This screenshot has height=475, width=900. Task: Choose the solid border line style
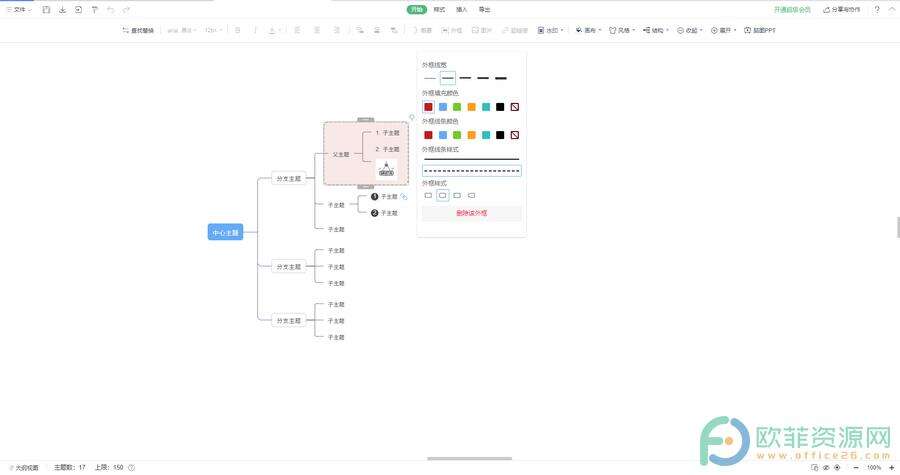471,159
